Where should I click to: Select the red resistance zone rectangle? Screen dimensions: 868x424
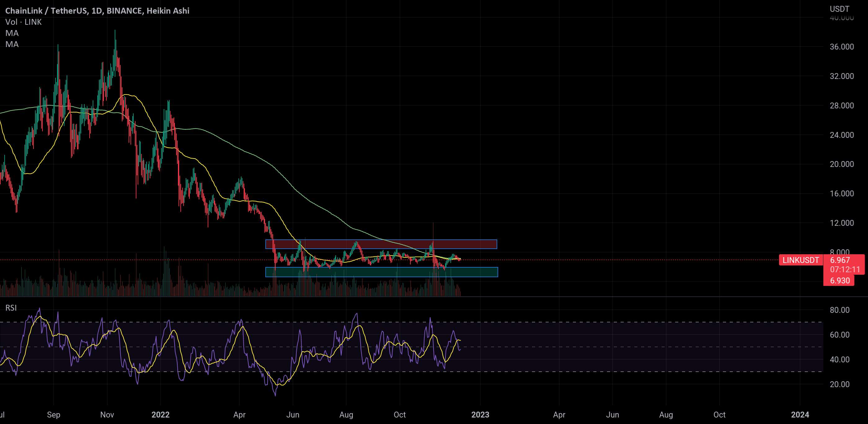coord(381,244)
